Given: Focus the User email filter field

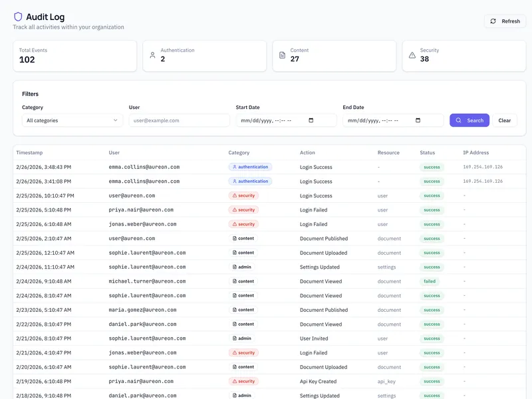Looking at the screenshot, I should pyautogui.click(x=179, y=120).
